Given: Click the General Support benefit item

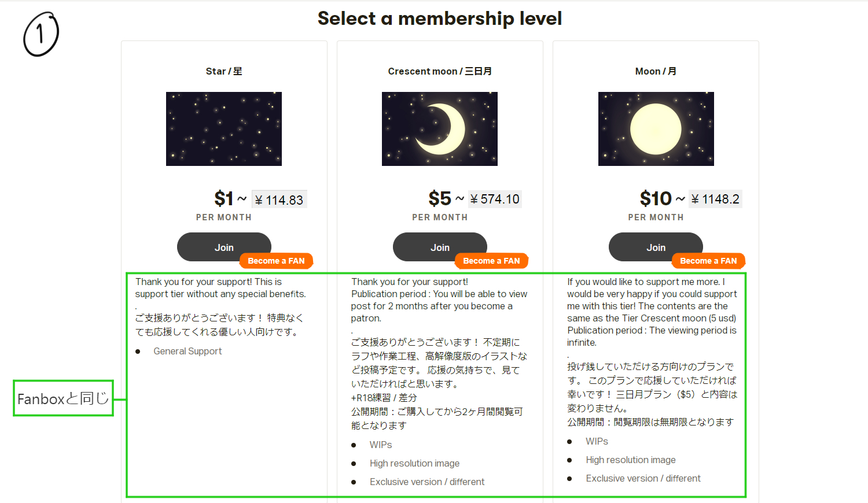Looking at the screenshot, I should [x=187, y=351].
